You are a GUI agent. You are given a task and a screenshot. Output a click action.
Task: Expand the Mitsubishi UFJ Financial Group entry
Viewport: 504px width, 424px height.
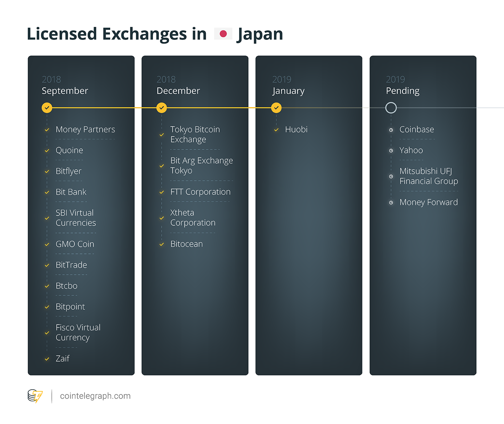(428, 176)
